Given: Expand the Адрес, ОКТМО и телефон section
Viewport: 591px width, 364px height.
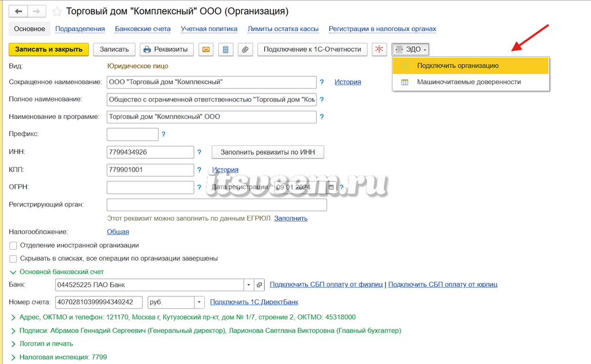Looking at the screenshot, I should (x=13, y=318).
